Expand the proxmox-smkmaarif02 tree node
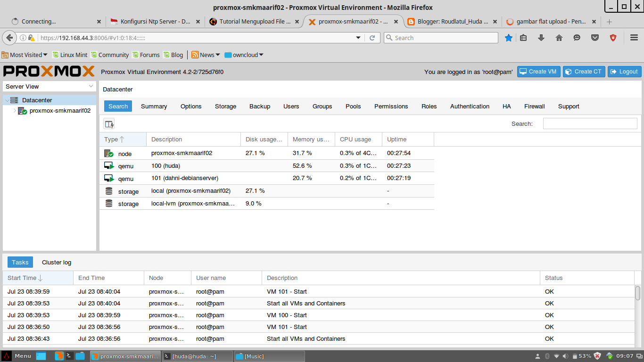 coord(15,111)
